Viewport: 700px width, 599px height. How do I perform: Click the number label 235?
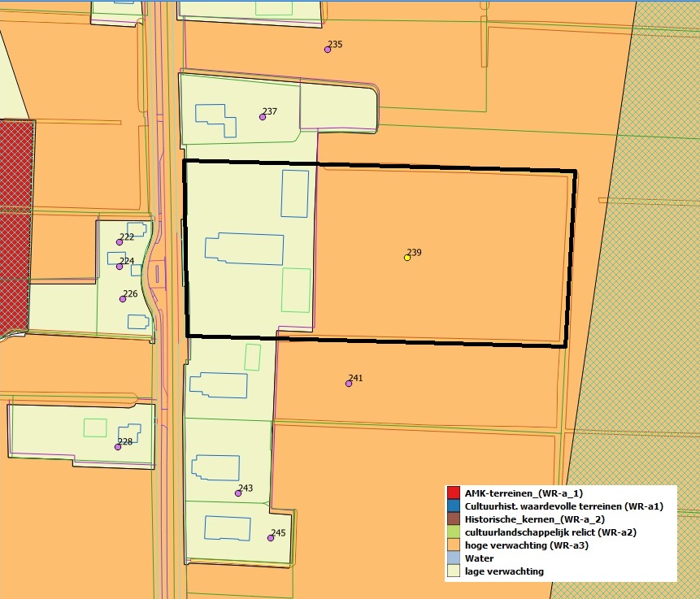click(335, 44)
